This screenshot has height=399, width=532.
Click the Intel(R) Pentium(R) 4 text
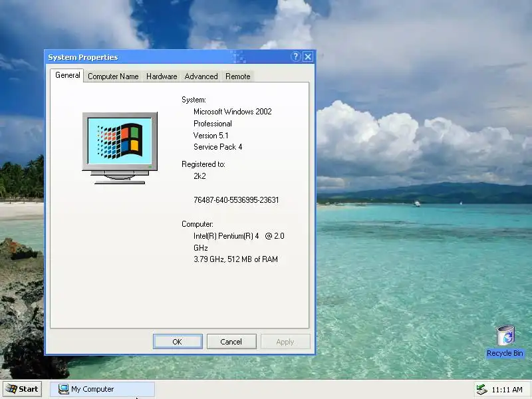pyautogui.click(x=226, y=236)
